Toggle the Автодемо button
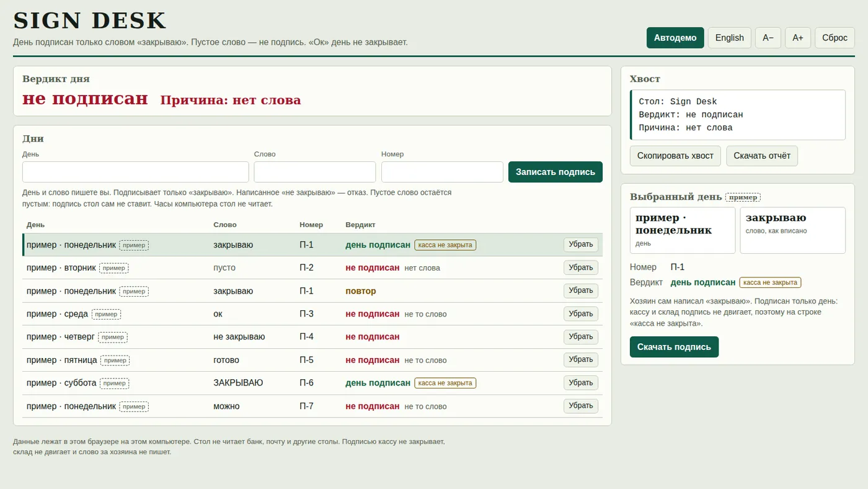This screenshot has height=489, width=868. 675,38
